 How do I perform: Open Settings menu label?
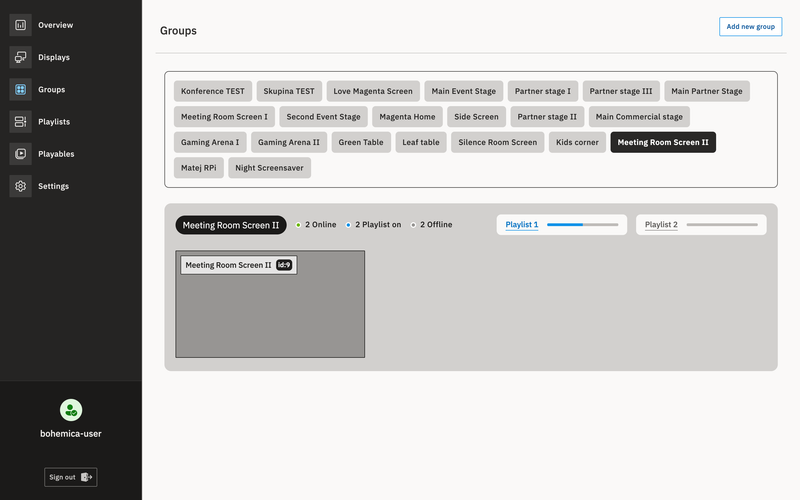54,186
